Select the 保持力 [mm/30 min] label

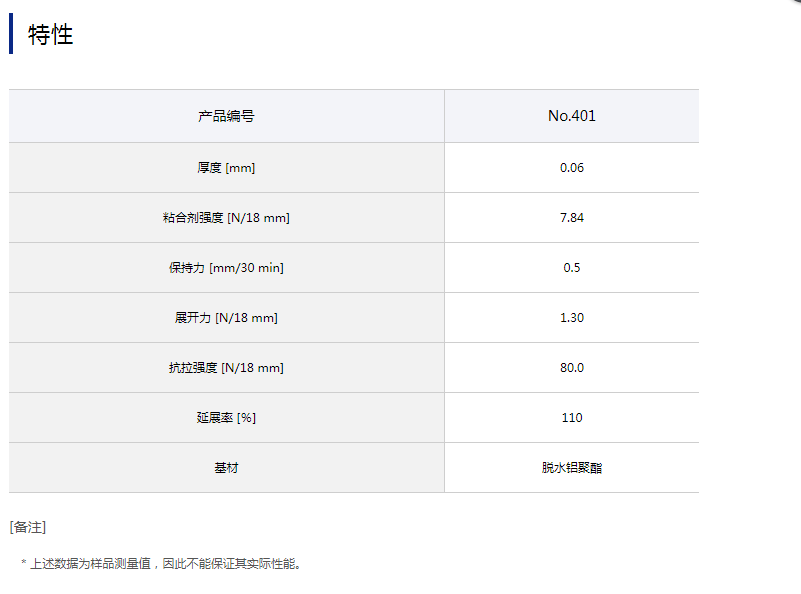coord(226,268)
